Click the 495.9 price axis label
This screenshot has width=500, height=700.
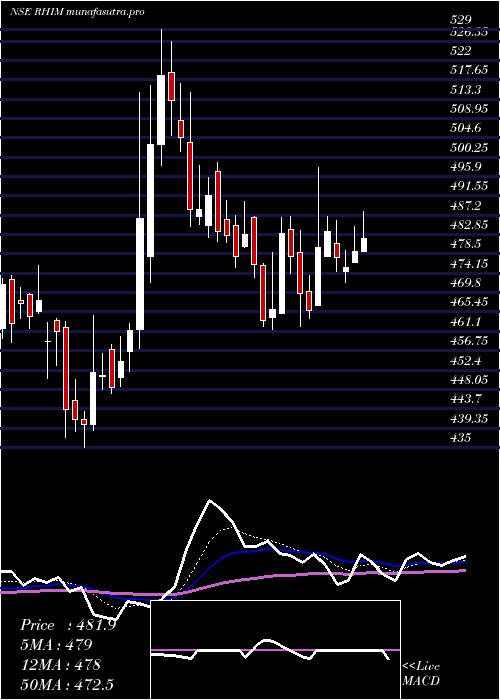[466, 167]
